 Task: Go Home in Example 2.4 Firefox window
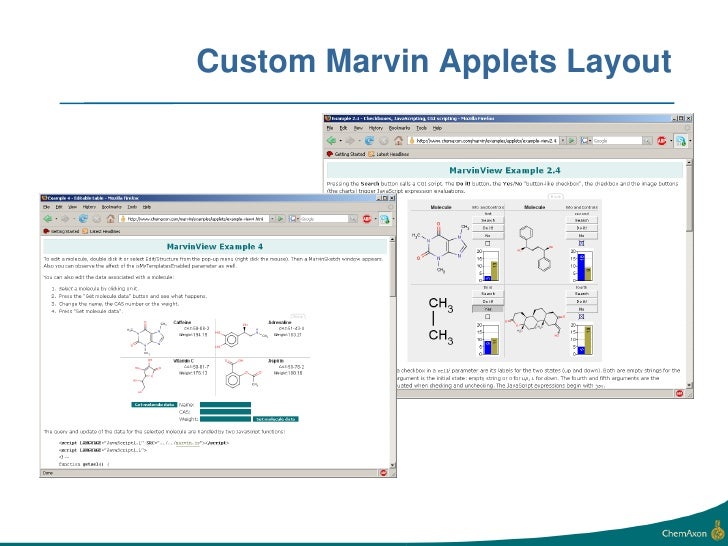coord(398,140)
